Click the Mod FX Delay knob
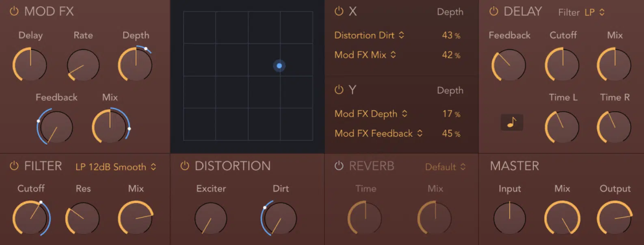Screen dimensions: 644x245 pos(30,65)
